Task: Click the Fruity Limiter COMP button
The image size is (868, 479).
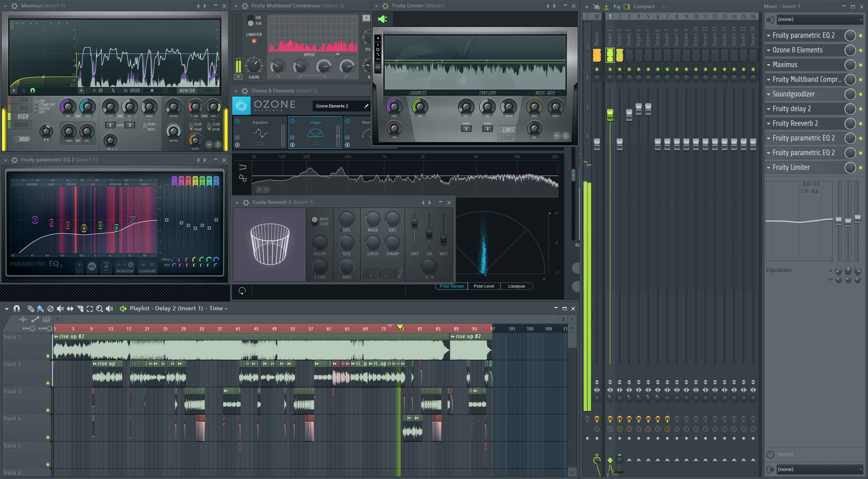Action: (506, 138)
